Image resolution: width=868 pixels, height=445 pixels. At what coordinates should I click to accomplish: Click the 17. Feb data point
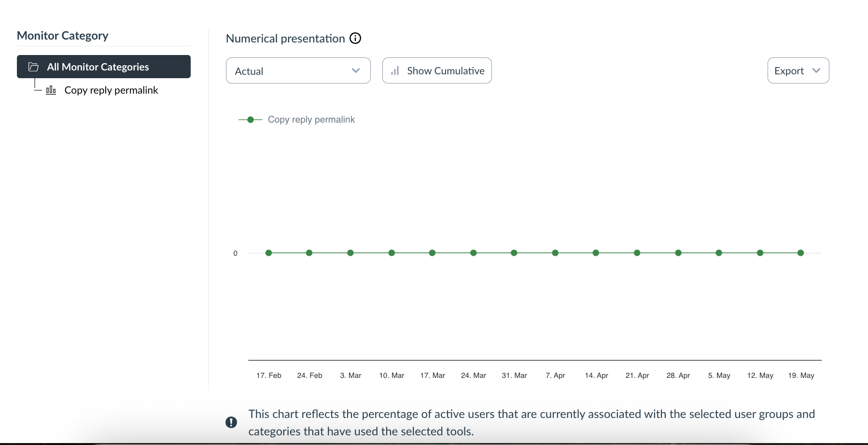(x=269, y=253)
